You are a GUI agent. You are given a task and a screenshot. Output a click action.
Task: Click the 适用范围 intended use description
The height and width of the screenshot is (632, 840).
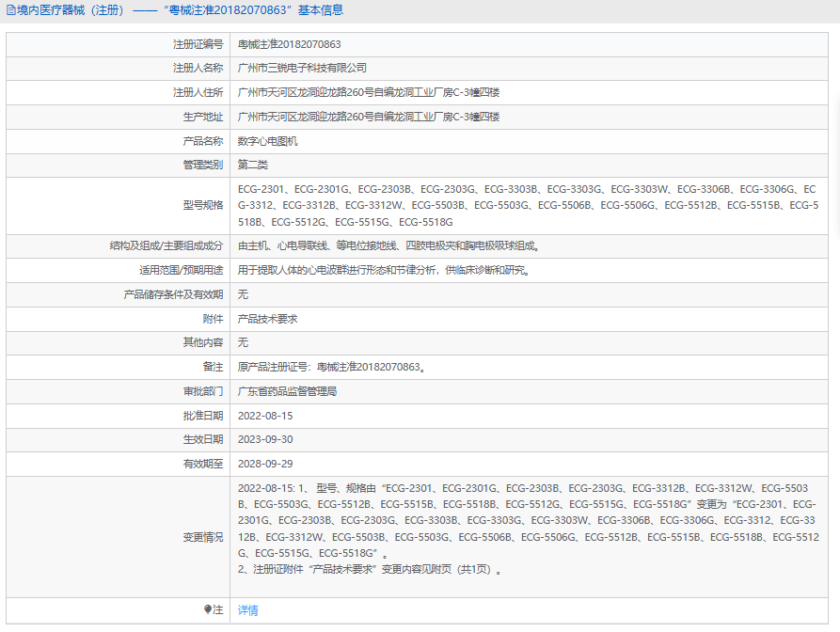[x=384, y=271]
